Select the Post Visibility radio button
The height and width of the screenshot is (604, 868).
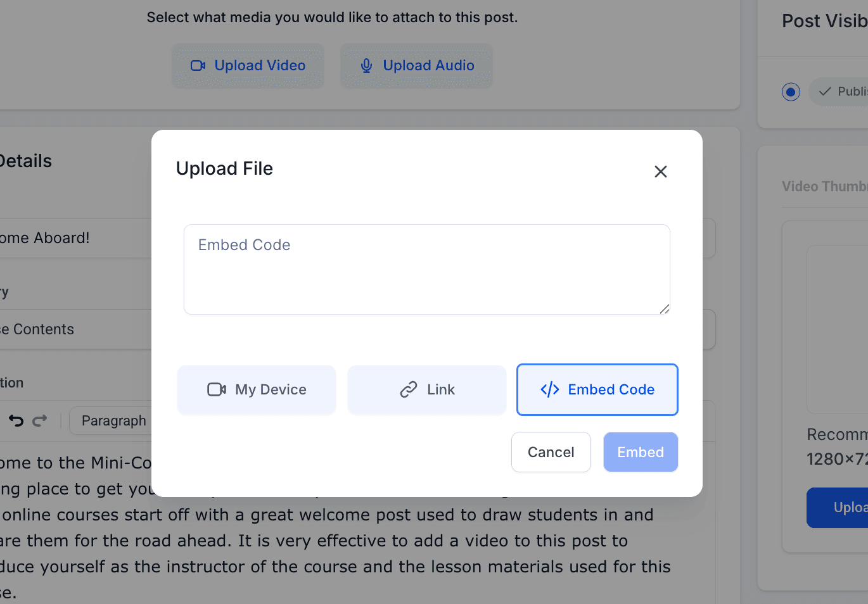(x=791, y=92)
